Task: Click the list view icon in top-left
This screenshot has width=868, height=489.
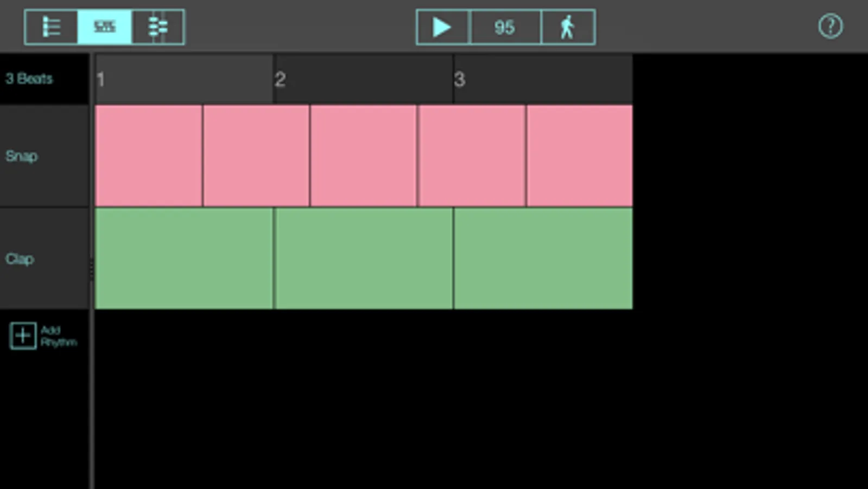Action: tap(51, 27)
